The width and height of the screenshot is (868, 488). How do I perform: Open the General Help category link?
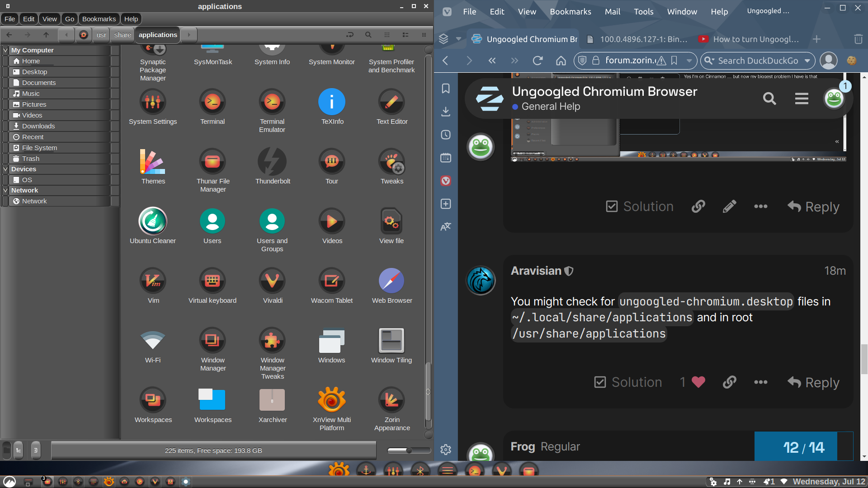point(550,107)
